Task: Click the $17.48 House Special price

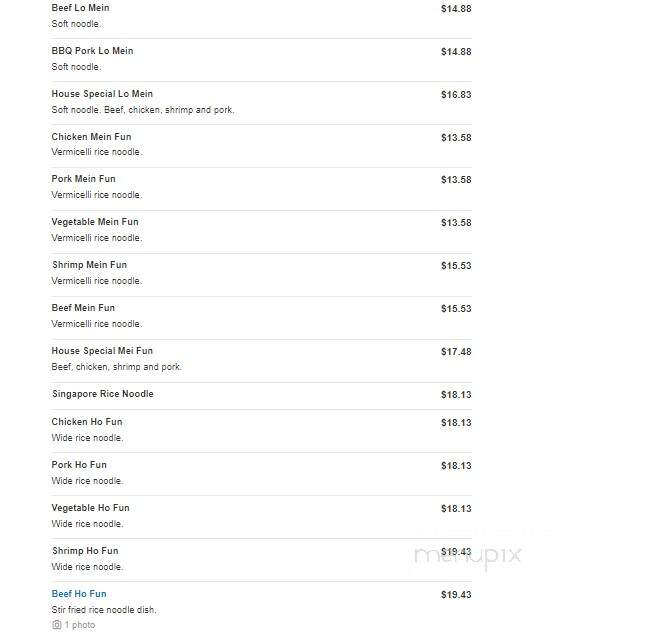Action: (x=456, y=352)
